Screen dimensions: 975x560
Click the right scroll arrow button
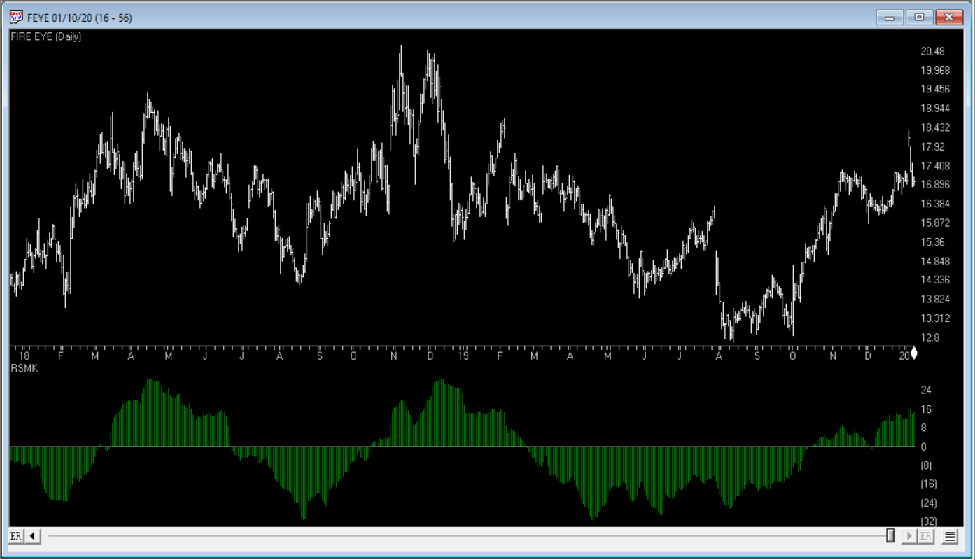click(909, 536)
